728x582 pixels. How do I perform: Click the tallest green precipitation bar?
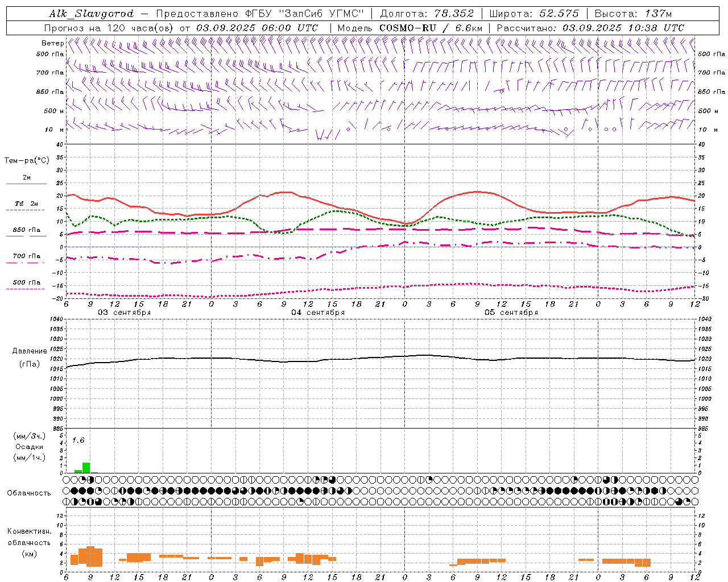(x=86, y=468)
